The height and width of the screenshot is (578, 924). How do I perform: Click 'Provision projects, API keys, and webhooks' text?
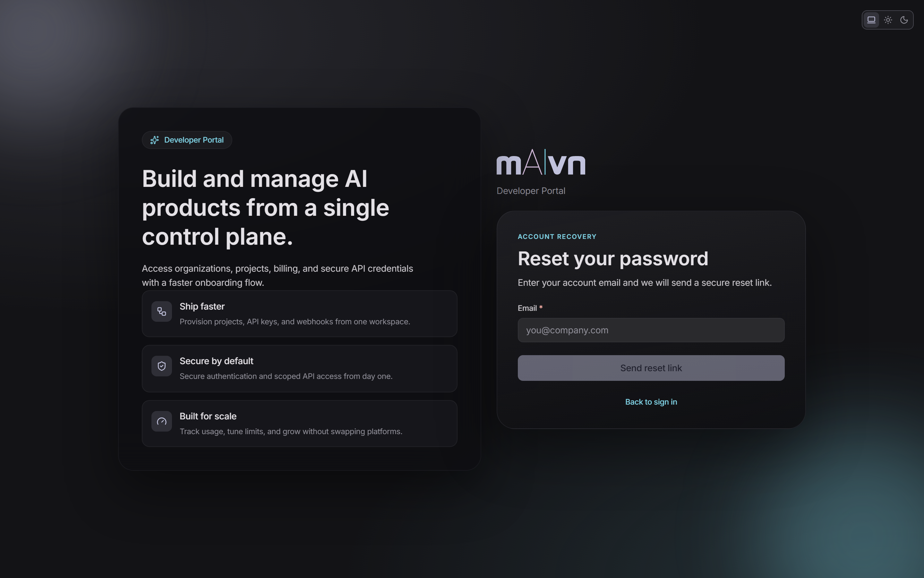295,321
